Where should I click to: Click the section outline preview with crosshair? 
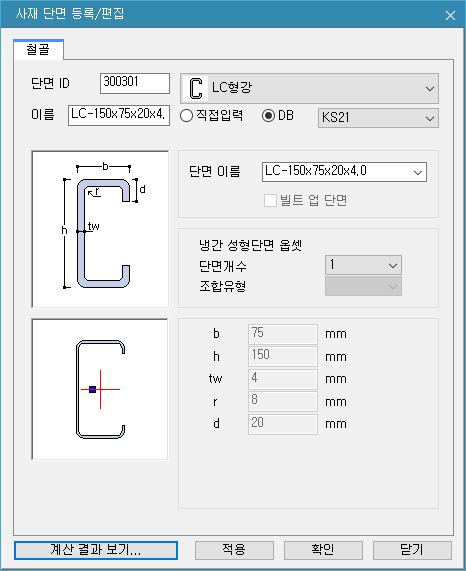[100, 389]
